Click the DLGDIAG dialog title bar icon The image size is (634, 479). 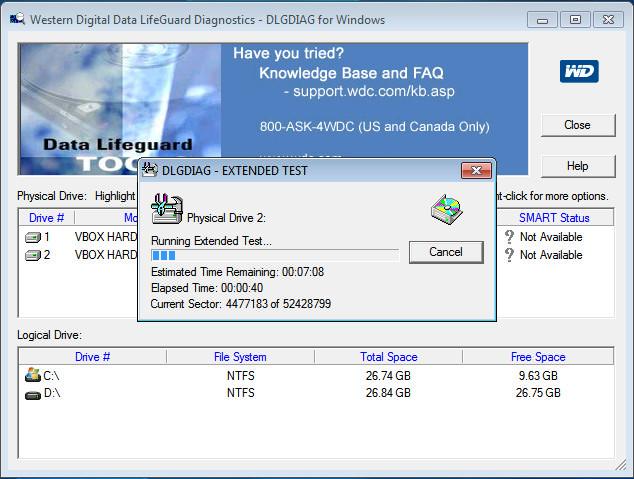tap(150, 170)
